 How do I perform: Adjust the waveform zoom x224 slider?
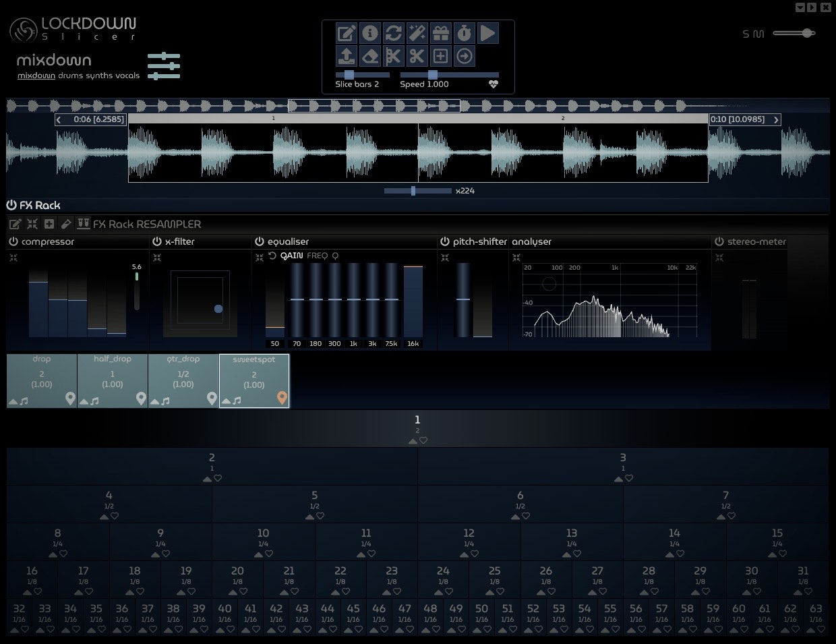click(418, 191)
